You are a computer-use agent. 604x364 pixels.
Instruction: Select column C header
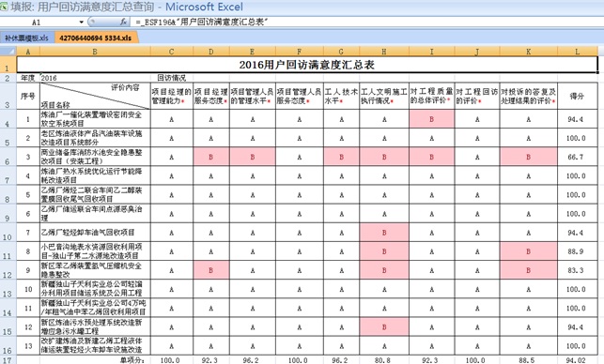click(171, 52)
